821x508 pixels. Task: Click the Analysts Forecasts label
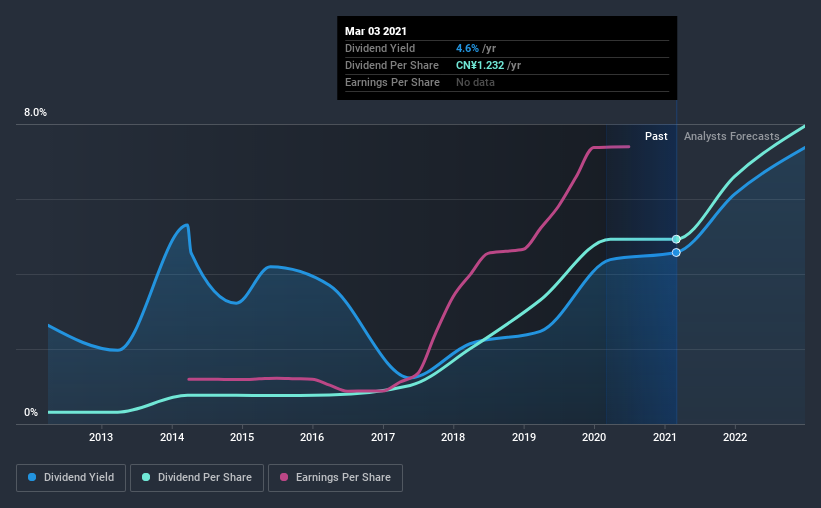pyautogui.click(x=731, y=136)
